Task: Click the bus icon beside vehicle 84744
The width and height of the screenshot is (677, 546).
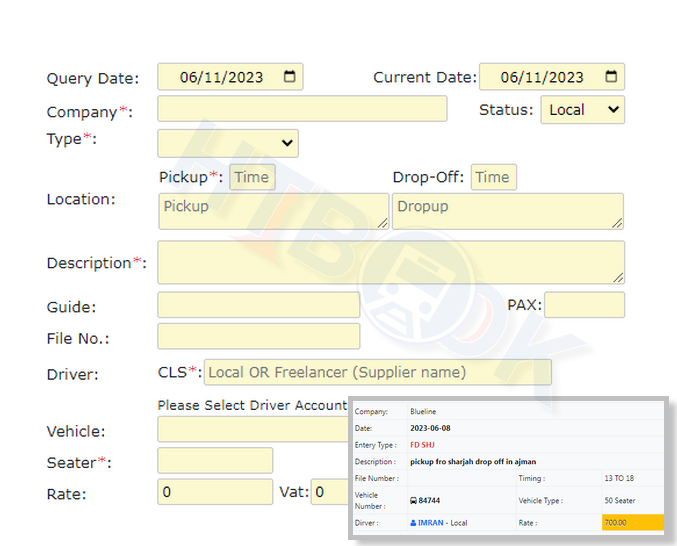Action: pos(414,501)
